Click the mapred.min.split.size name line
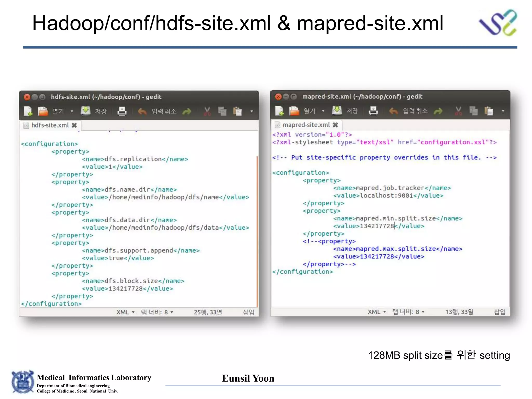 coord(398,218)
